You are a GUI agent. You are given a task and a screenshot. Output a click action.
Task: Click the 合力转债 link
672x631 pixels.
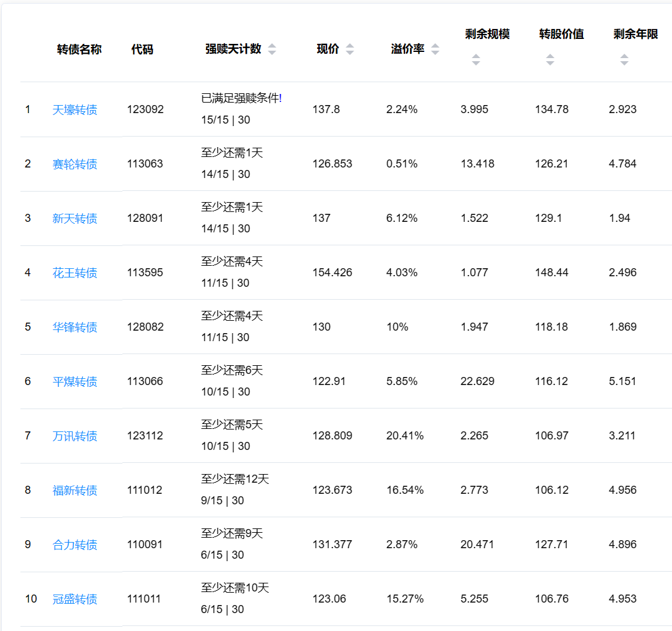(x=75, y=545)
